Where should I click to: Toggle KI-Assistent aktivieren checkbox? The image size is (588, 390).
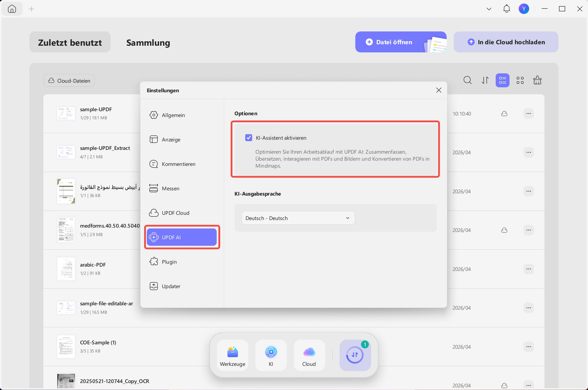[x=249, y=138]
